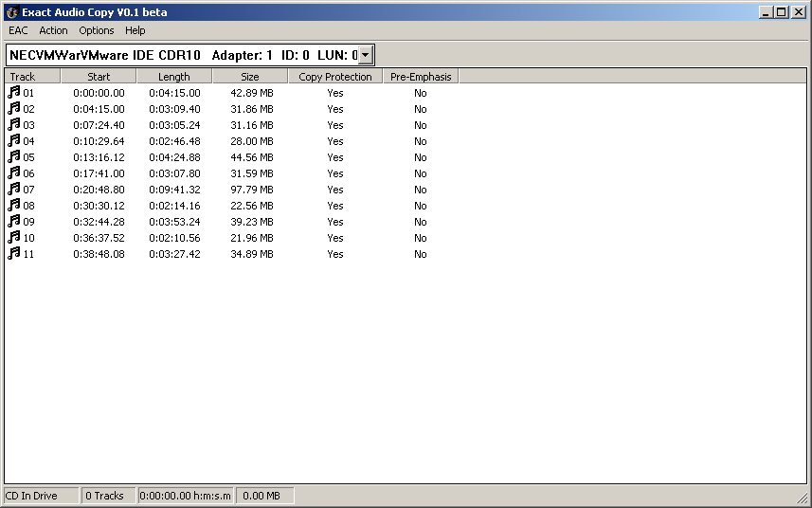This screenshot has width=812, height=508.
Task: Click the music note icon of track 06
Action: pyautogui.click(x=14, y=172)
